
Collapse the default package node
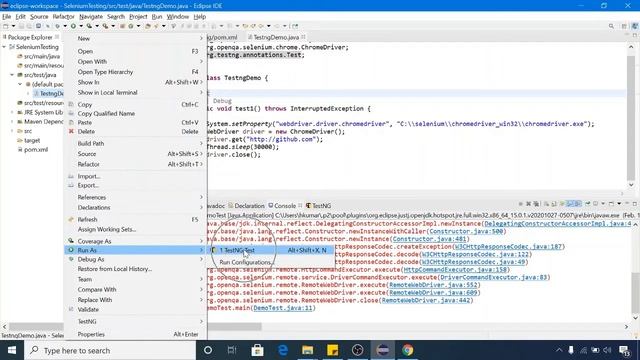tap(20, 84)
